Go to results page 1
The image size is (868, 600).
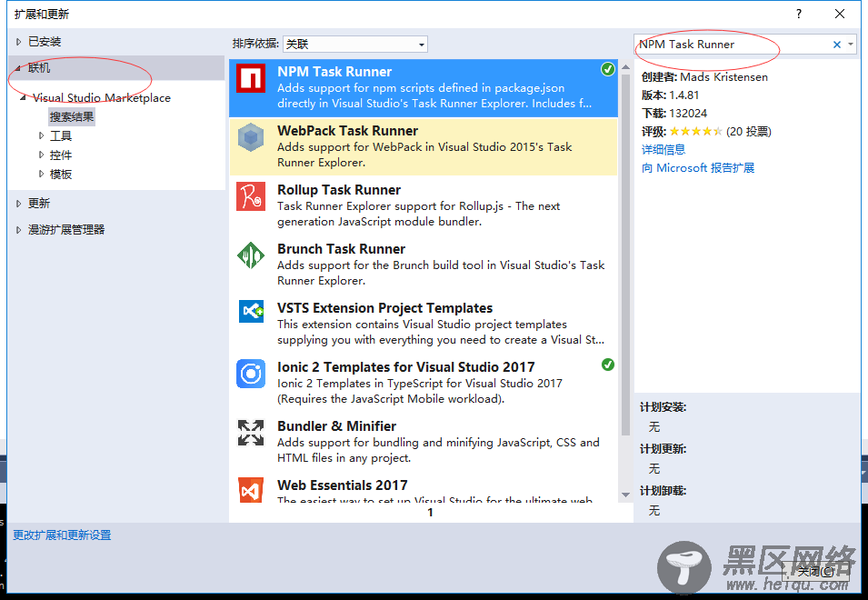(x=430, y=513)
